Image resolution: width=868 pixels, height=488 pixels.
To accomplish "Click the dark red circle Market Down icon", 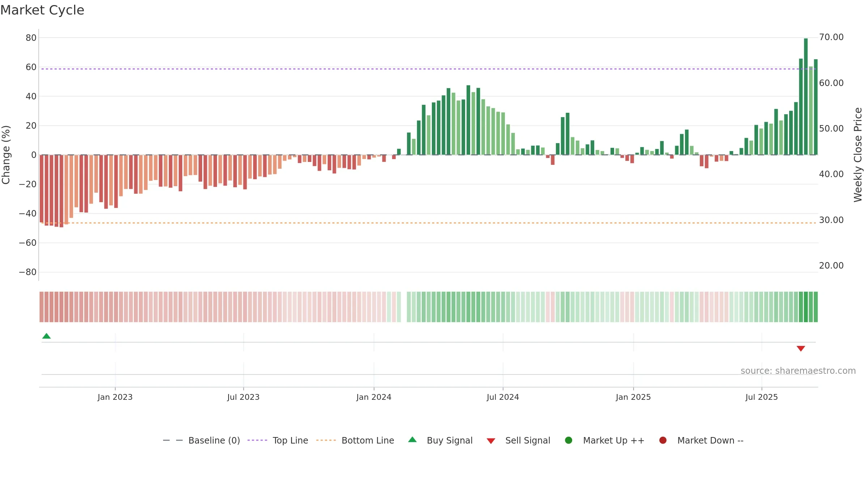I will click(663, 440).
